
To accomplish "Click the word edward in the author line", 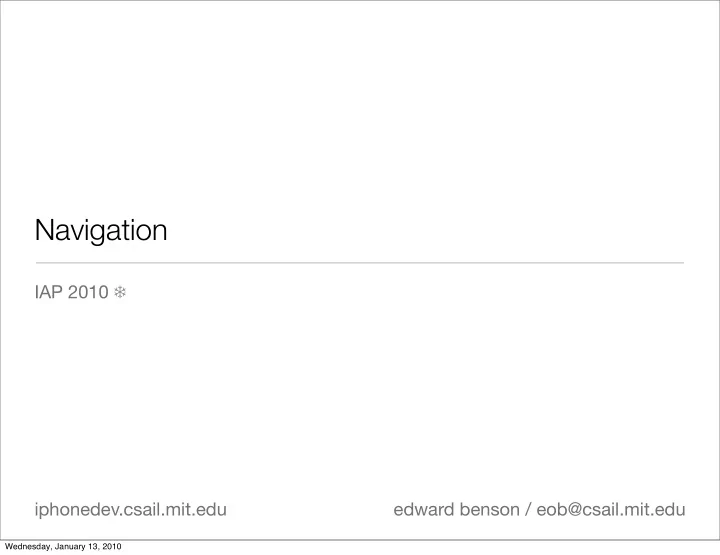I will (x=424, y=510).
